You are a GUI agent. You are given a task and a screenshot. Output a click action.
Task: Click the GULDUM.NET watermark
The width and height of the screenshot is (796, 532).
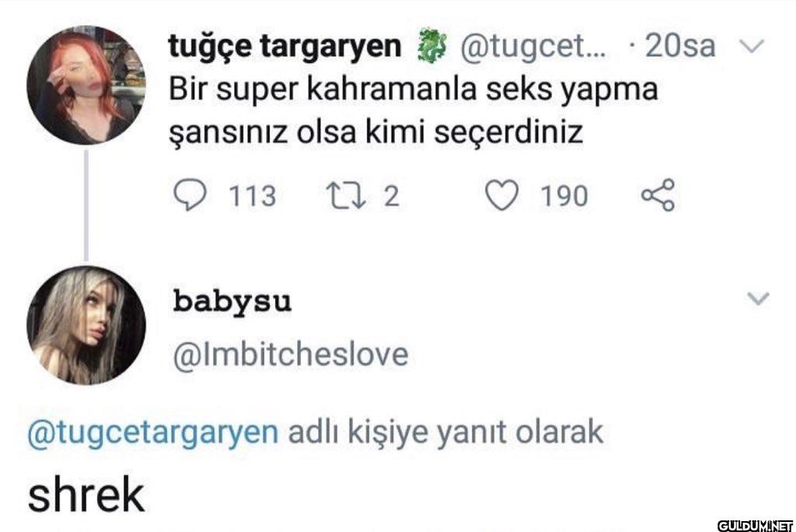[754, 525]
